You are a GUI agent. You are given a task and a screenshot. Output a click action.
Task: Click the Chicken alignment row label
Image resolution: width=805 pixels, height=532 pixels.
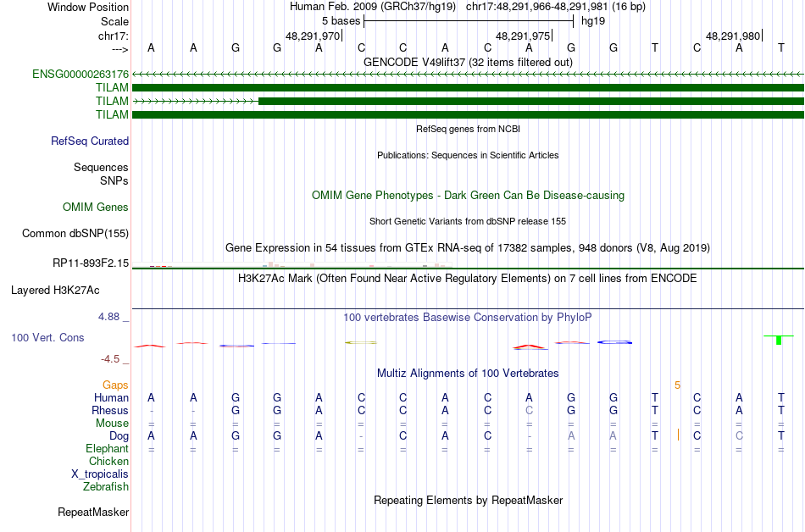click(108, 461)
